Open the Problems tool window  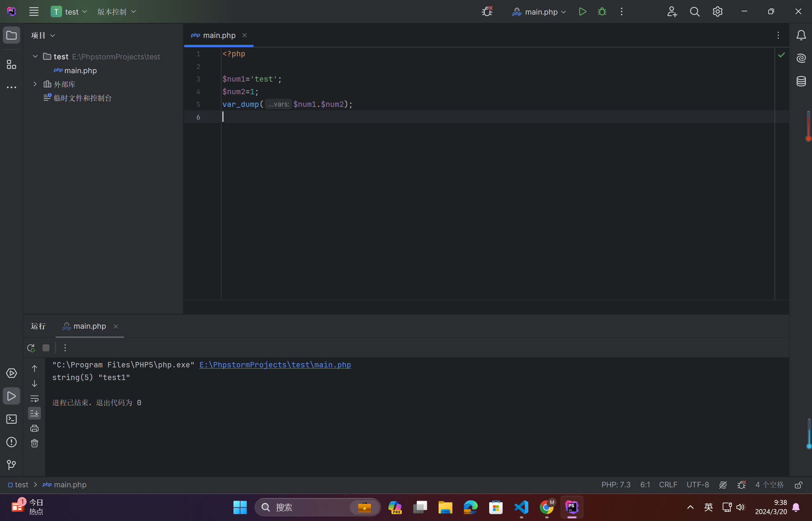point(12,442)
